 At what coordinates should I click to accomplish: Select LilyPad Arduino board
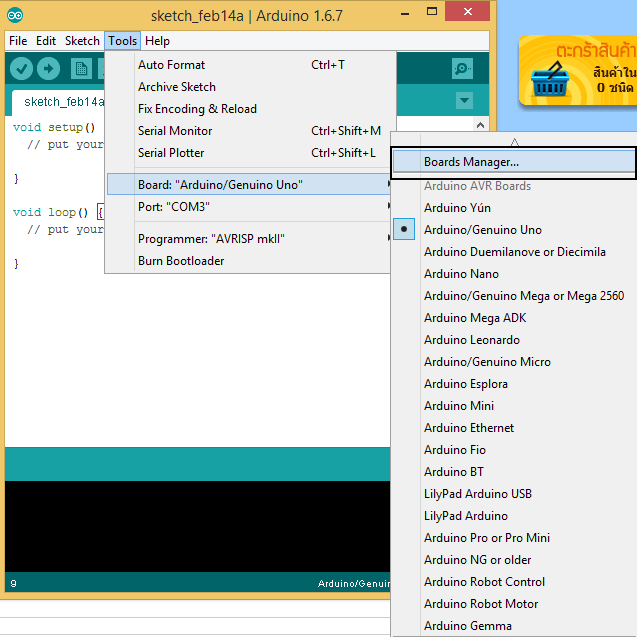(514, 516)
